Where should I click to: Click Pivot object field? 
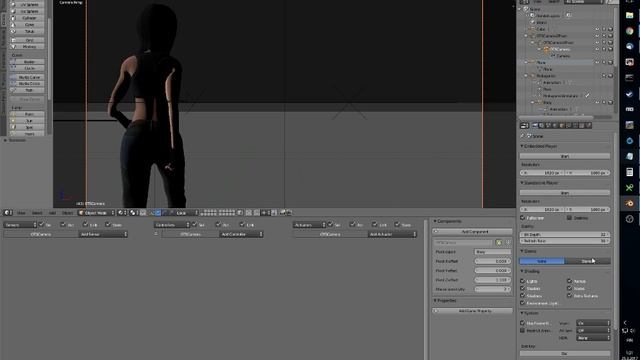coord(493,252)
